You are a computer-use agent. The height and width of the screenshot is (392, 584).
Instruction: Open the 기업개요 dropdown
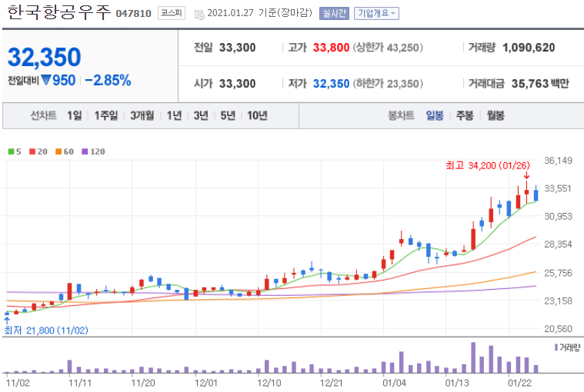coord(376,14)
